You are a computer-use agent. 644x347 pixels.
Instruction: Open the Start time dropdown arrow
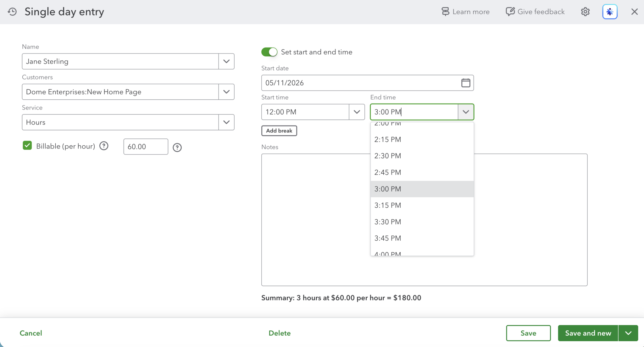click(357, 112)
